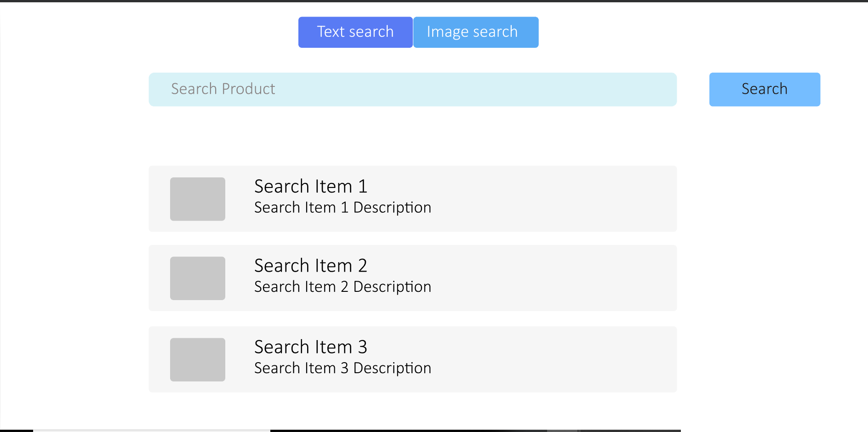This screenshot has height=432, width=868.
Task: Click empty area of Search Item 3 card
Action: 552,359
